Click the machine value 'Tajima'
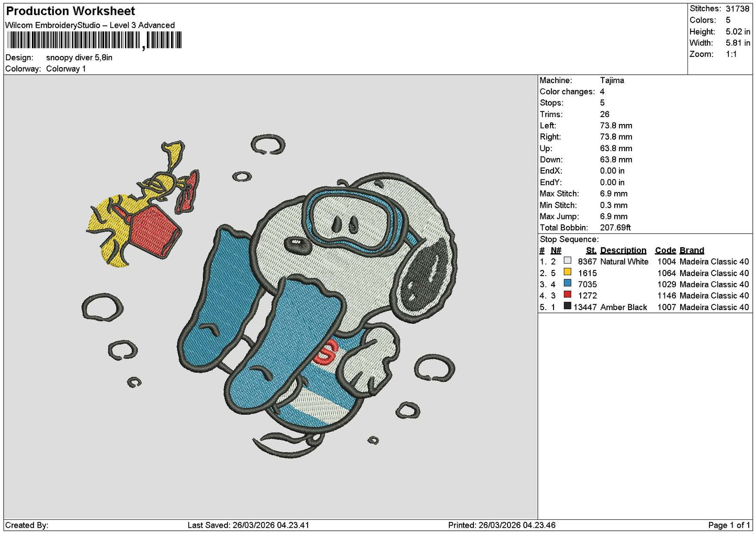 [x=612, y=81]
